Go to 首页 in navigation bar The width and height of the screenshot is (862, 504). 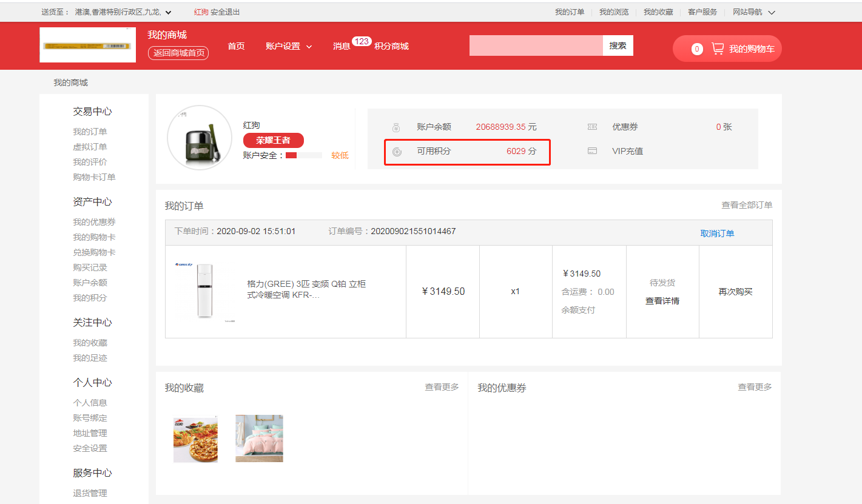pos(236,46)
